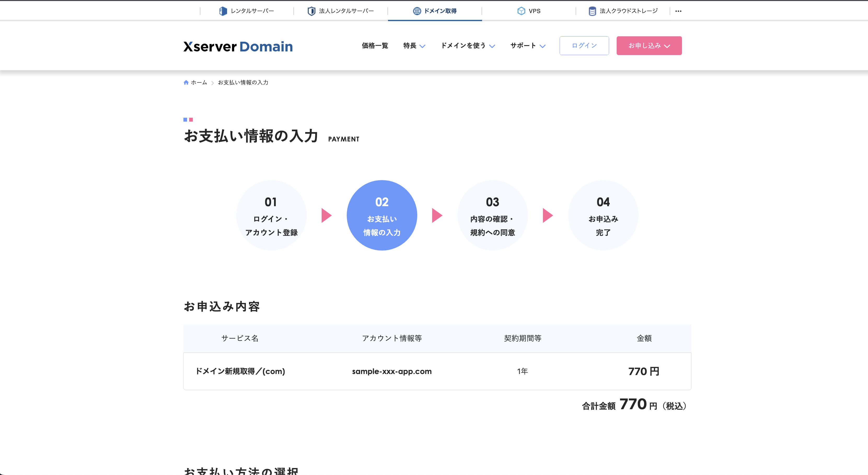This screenshot has height=475, width=868.
Task: Select the sample-xxx-app.com table cell
Action: point(392,371)
